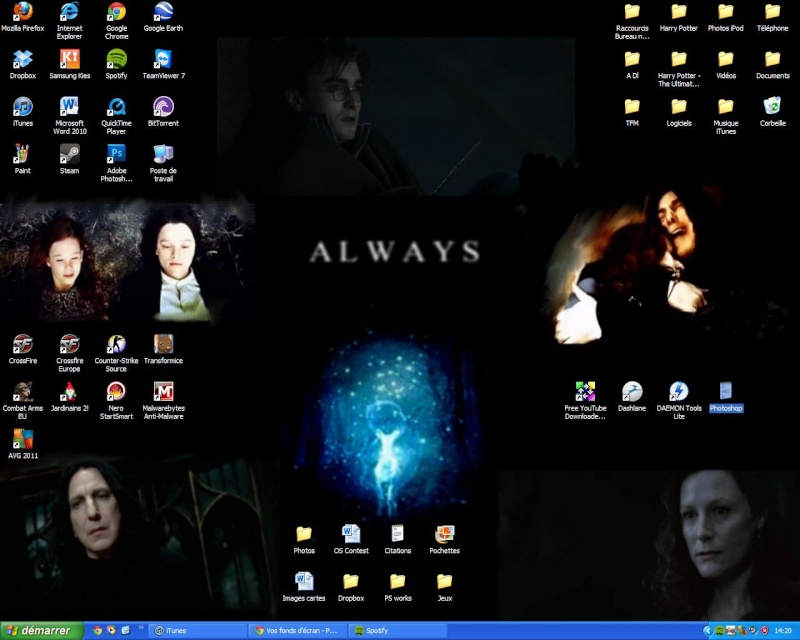Click the Dropbox shortcut at top left
This screenshot has height=640, width=800.
tap(22, 65)
